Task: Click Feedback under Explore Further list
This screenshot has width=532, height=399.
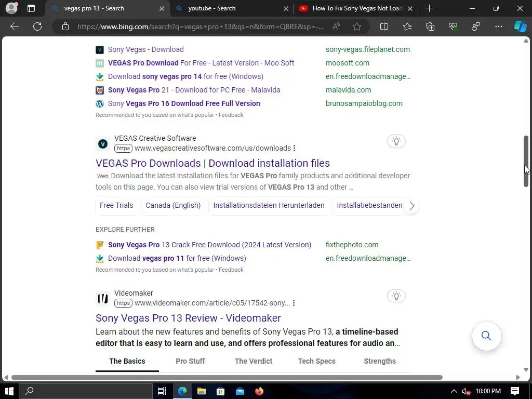Action: click(x=231, y=270)
